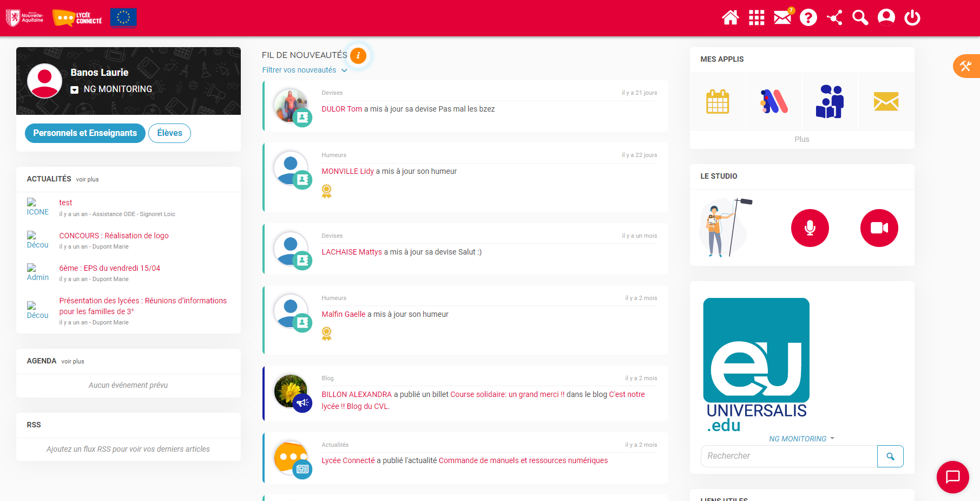Screen dimensions: 980x501
Task: Click voir plus beside Agenda
Action: 73,361
